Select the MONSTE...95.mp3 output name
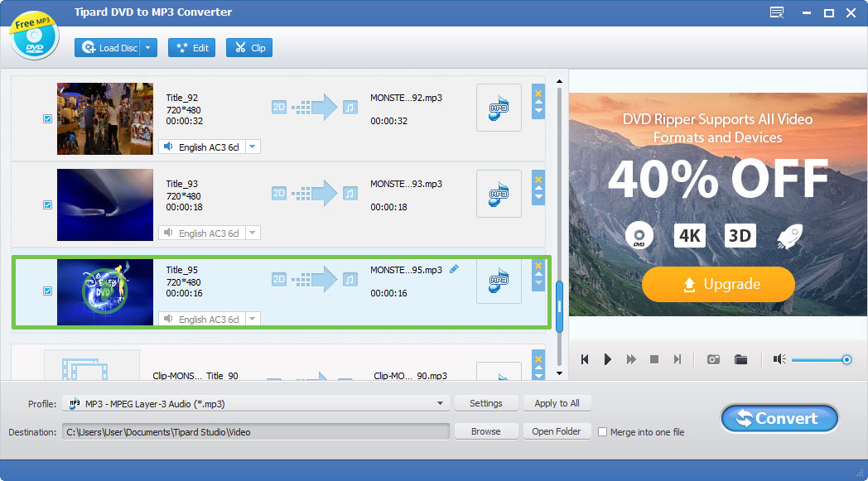Viewport: 868px width, 481px height. [x=407, y=270]
